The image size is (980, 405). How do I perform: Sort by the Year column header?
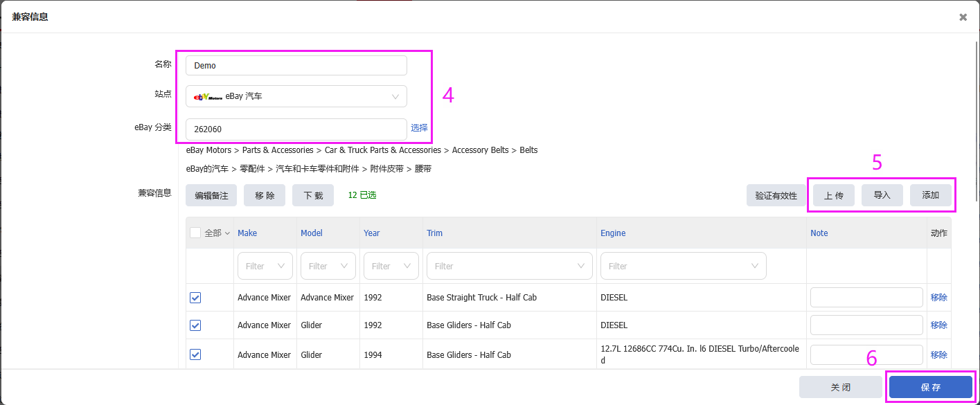point(372,233)
